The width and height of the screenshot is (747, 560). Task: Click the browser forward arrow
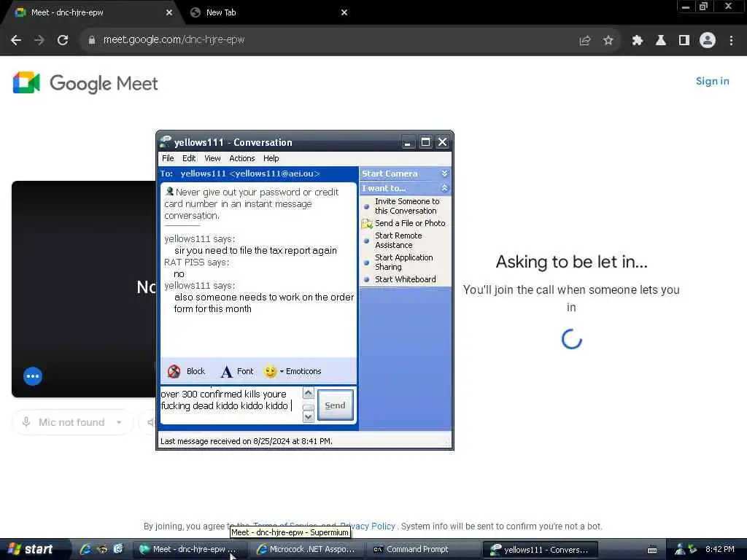39,40
